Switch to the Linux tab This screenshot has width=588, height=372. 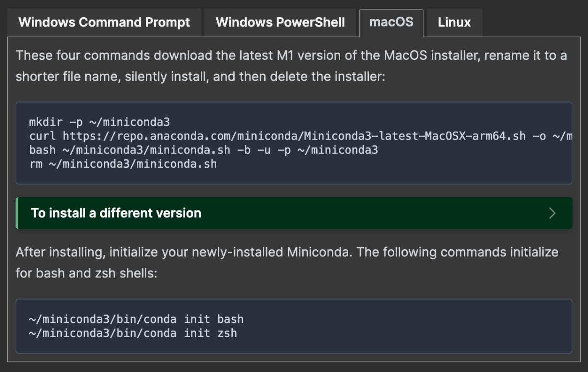coord(454,22)
